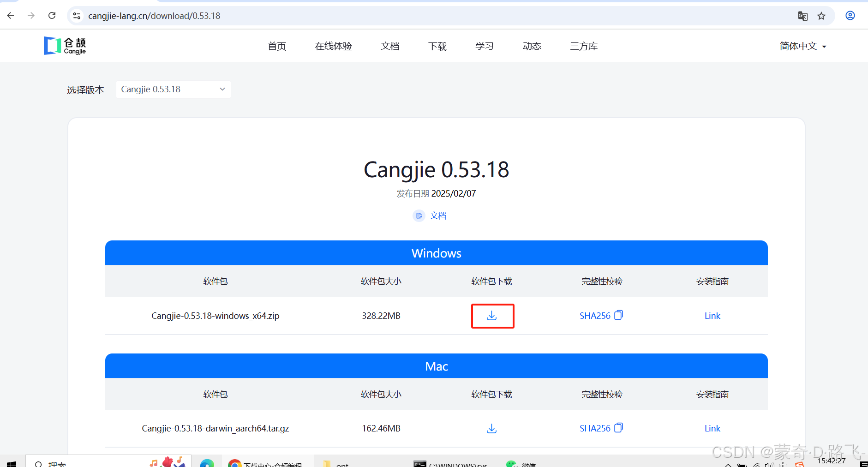Open site information icon beside the URL
Image resolution: width=868 pixels, height=467 pixels.
coord(77,16)
